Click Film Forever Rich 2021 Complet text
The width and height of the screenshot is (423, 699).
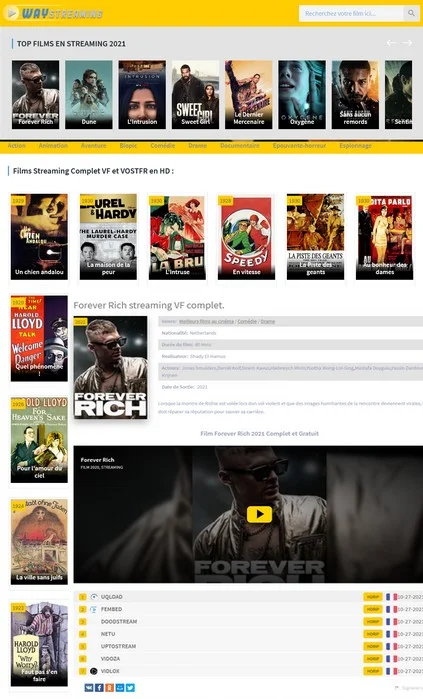tap(259, 433)
